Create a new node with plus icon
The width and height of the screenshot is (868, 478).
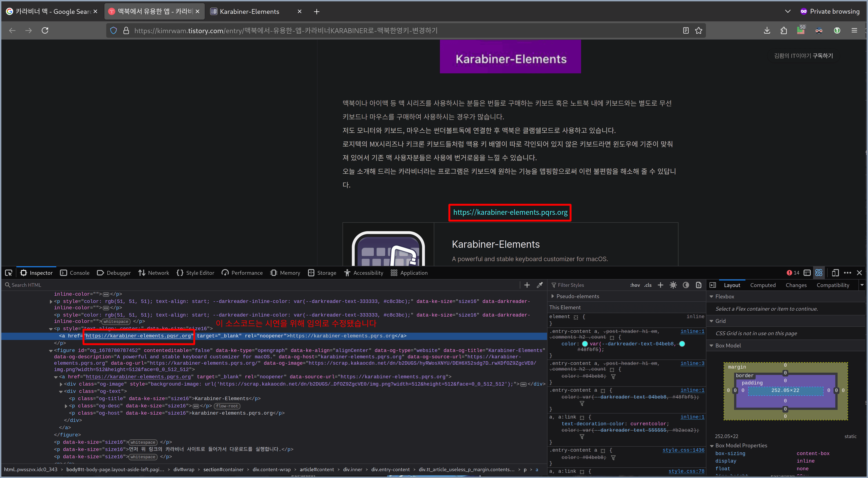527,285
